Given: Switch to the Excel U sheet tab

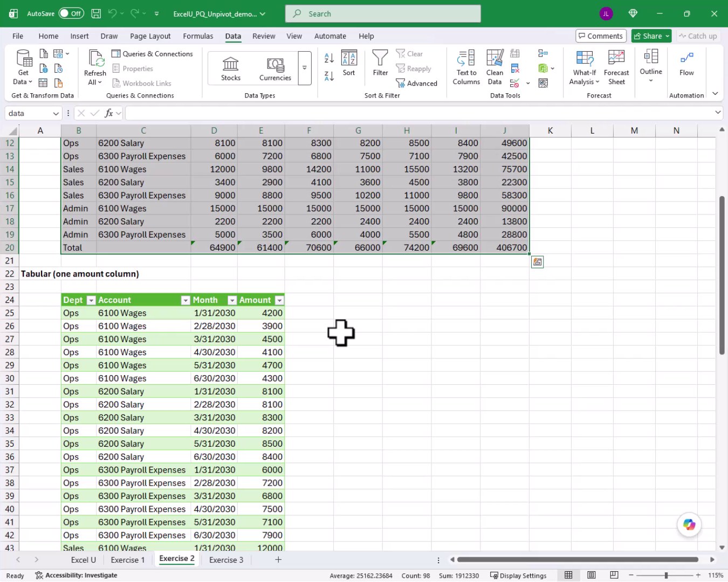Looking at the screenshot, I should 84,560.
